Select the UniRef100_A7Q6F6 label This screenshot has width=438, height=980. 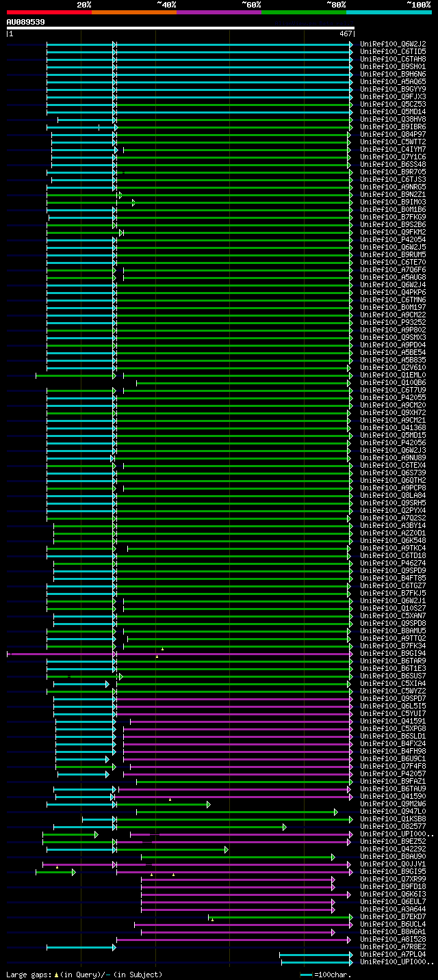click(x=393, y=269)
